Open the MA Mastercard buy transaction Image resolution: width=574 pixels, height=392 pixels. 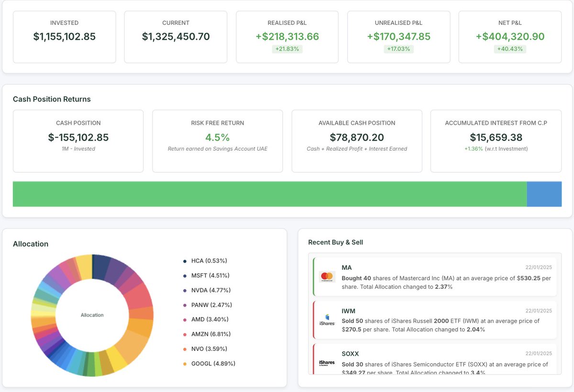coord(435,277)
